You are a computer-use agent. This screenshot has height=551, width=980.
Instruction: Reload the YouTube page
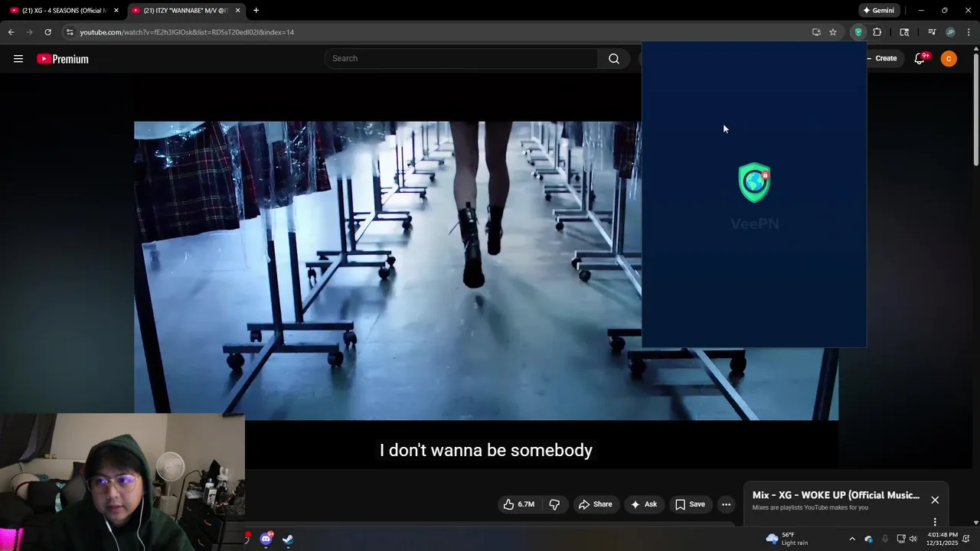click(x=47, y=32)
